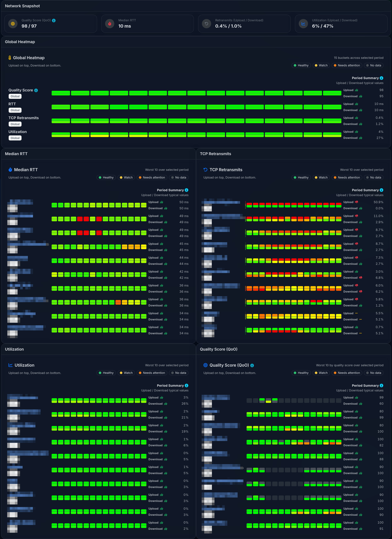Collapse the Utilization panel section header
Image resolution: width=392 pixels, height=539 pixels.
click(14, 349)
